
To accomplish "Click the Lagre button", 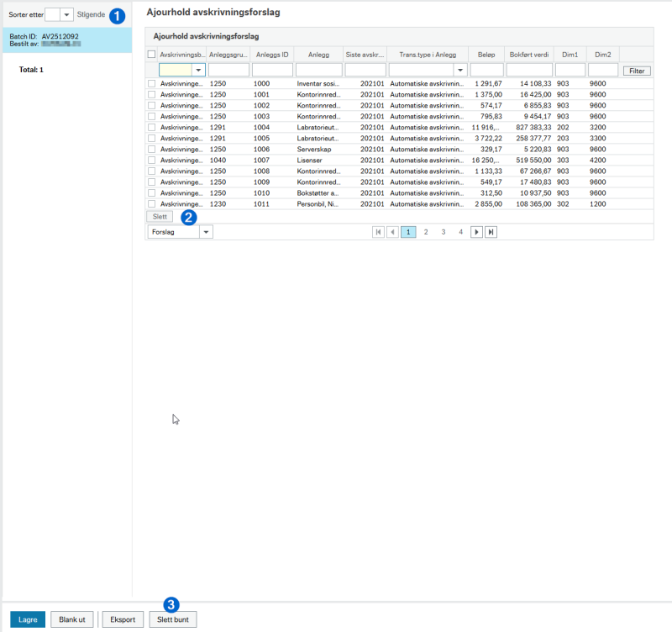I will [28, 619].
